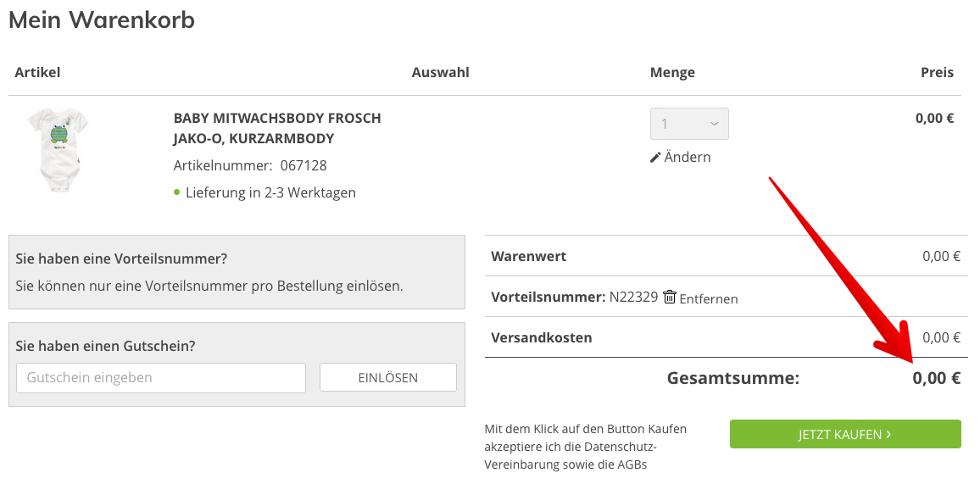
Task: Click the Menge column header
Action: pyautogui.click(x=672, y=73)
